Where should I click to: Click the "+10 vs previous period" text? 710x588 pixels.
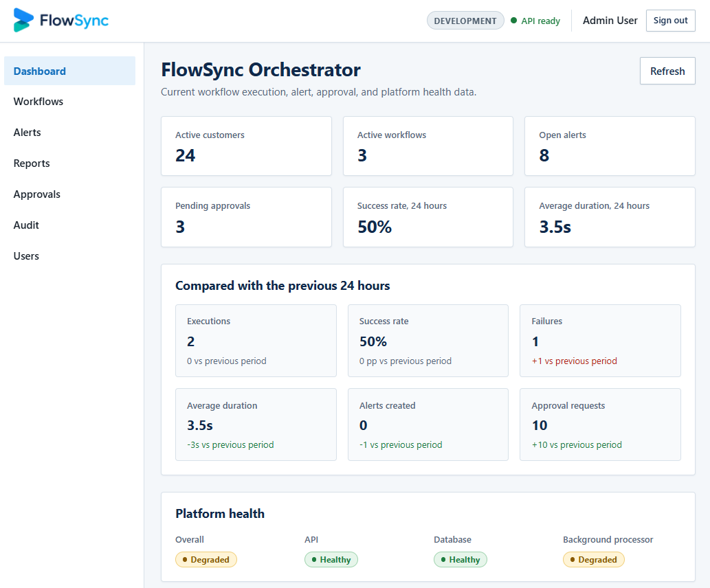tap(577, 444)
